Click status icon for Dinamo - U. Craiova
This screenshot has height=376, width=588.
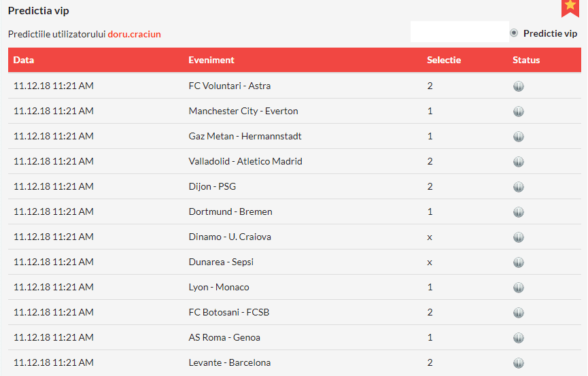coord(519,237)
